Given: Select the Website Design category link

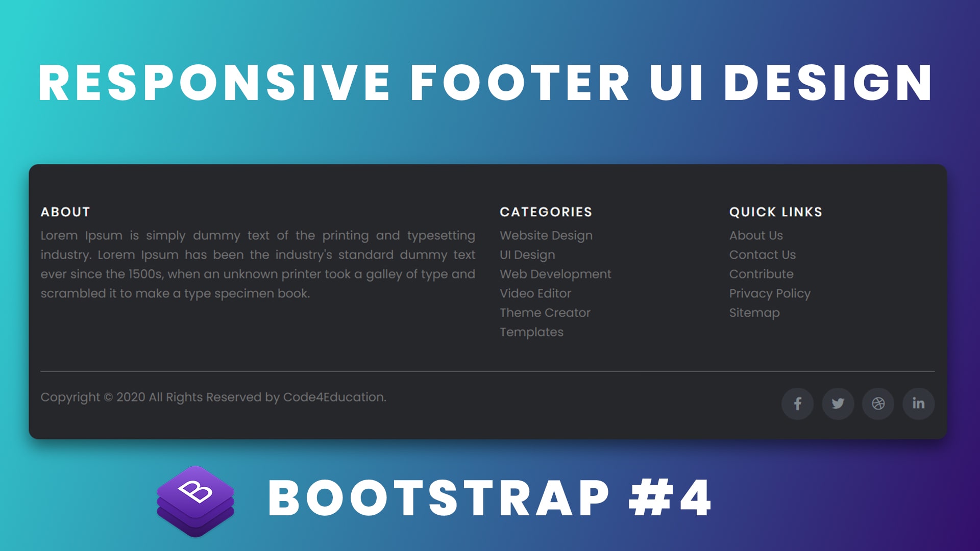Looking at the screenshot, I should pos(546,236).
